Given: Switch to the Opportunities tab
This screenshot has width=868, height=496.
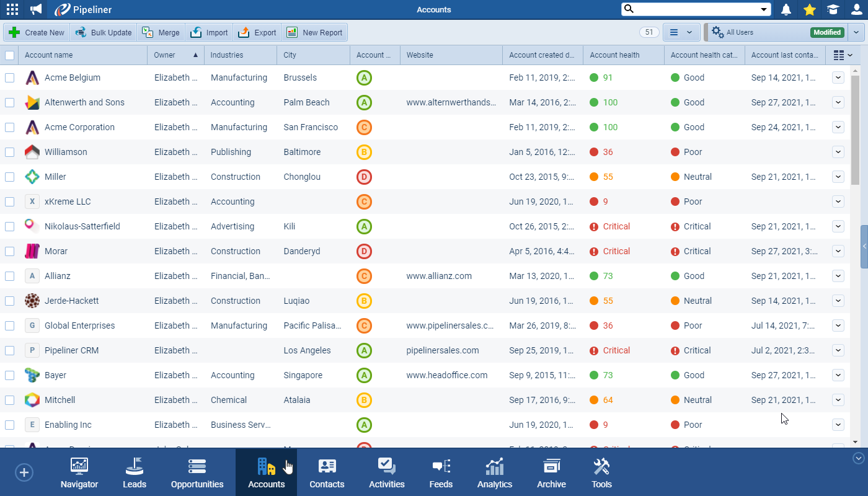Looking at the screenshot, I should (x=197, y=473).
